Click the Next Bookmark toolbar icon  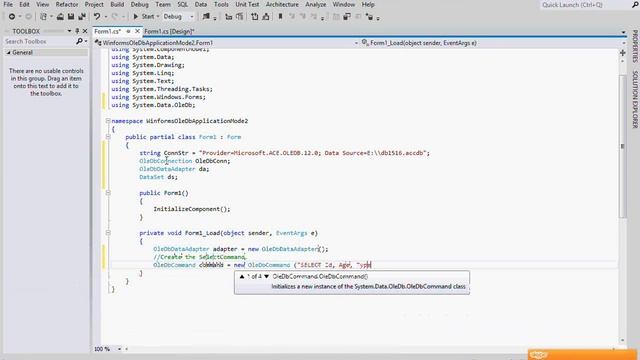(x=303, y=17)
